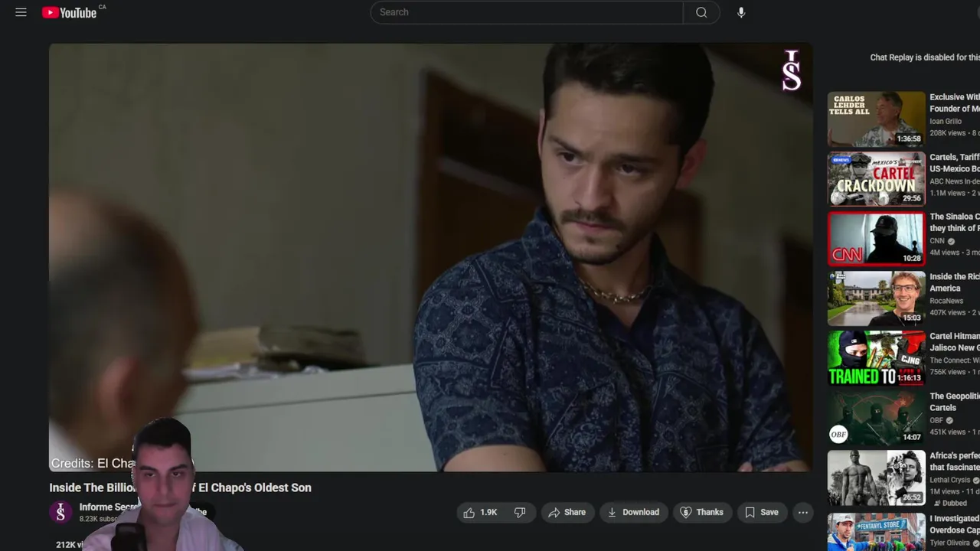Click the 'Cartels, Tariff' video title

(x=955, y=162)
